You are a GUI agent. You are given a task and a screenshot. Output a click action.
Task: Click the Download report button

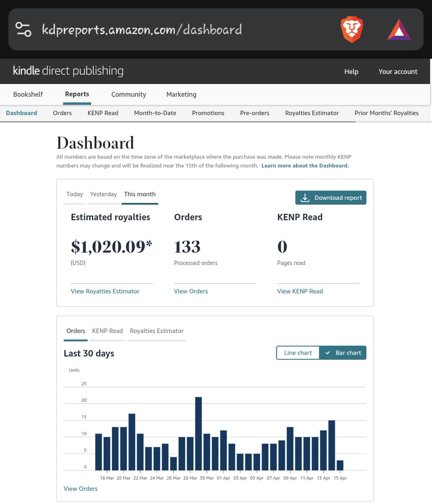point(331,198)
